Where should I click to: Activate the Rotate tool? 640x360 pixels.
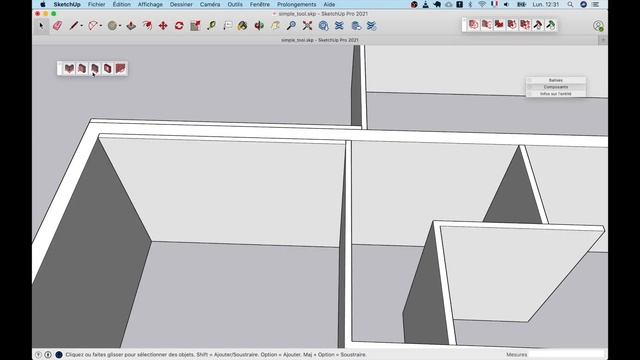[x=179, y=26]
